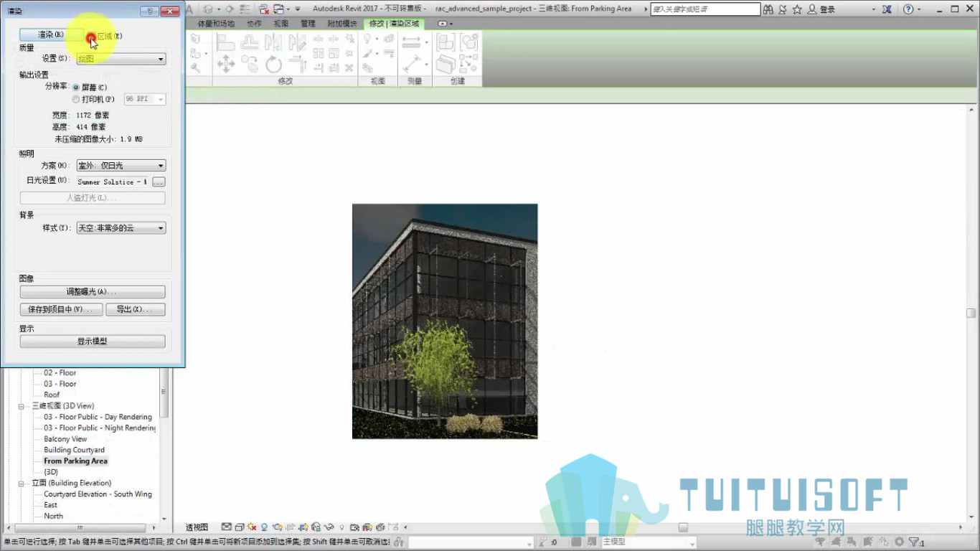This screenshot has width=980, height=551.
Task: Select the Building Courtyard tree item
Action: pyautogui.click(x=74, y=450)
